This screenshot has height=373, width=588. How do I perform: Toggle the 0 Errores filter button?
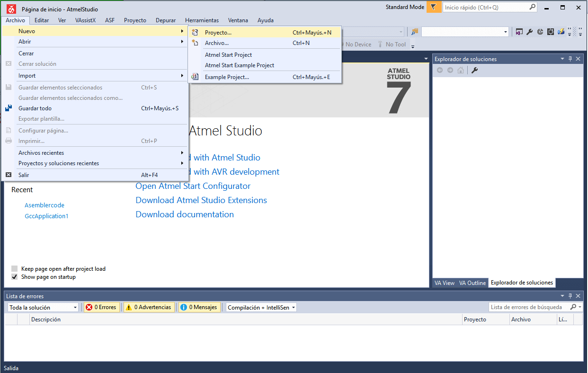[x=101, y=307]
